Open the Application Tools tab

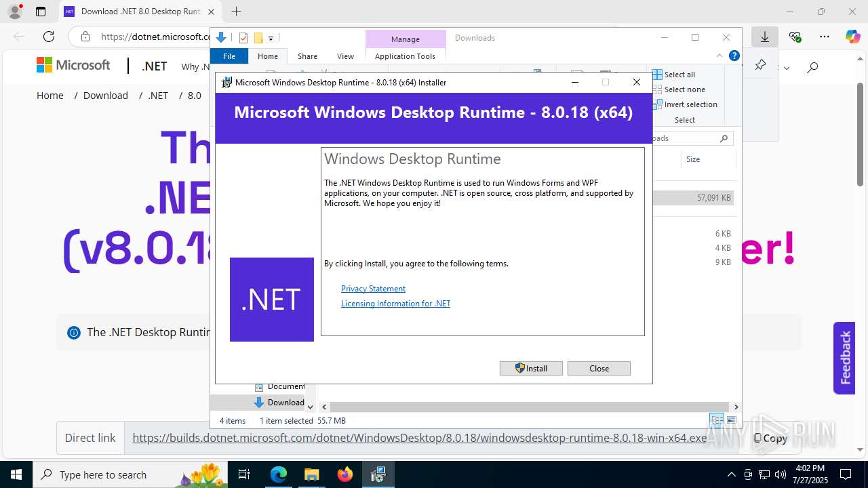[x=405, y=56]
